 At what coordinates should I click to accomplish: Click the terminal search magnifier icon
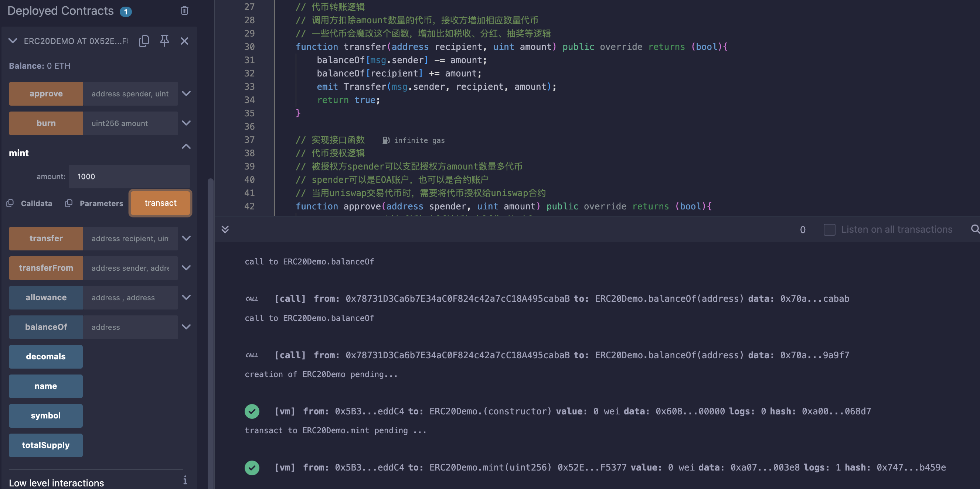(x=975, y=229)
